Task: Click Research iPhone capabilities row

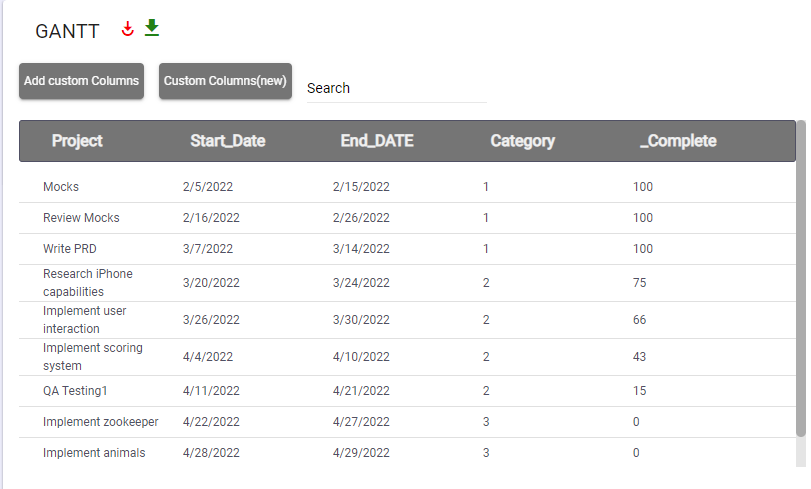Action: [x=88, y=283]
